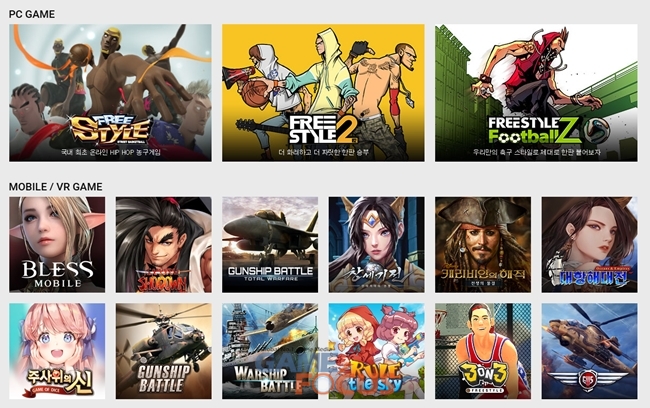
Task: Open the 3on3 Freestyle basketball icon
Action: (x=483, y=351)
